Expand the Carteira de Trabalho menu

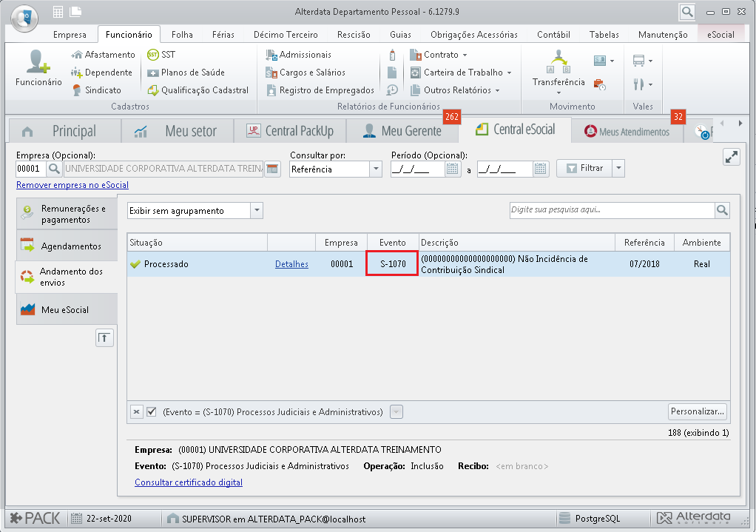509,73
